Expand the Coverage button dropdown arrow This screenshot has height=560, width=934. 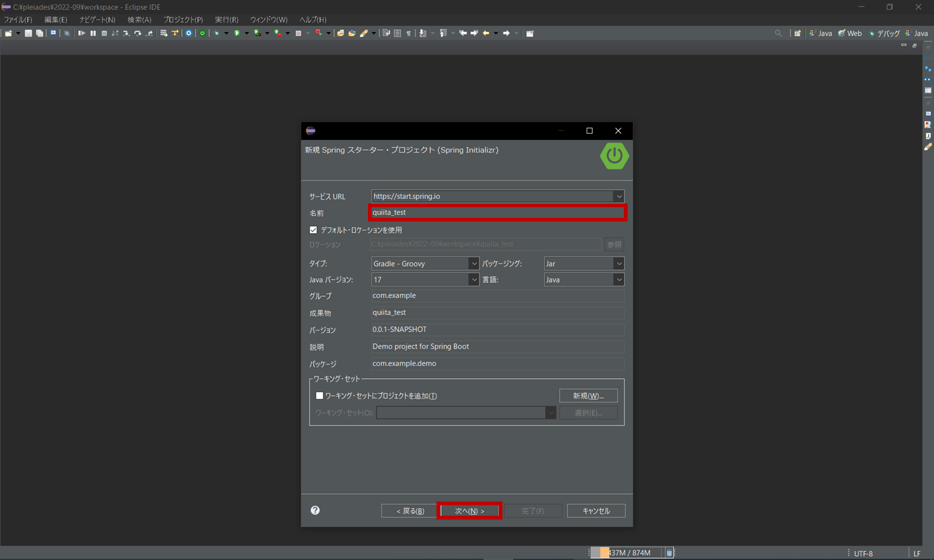pyautogui.click(x=267, y=33)
